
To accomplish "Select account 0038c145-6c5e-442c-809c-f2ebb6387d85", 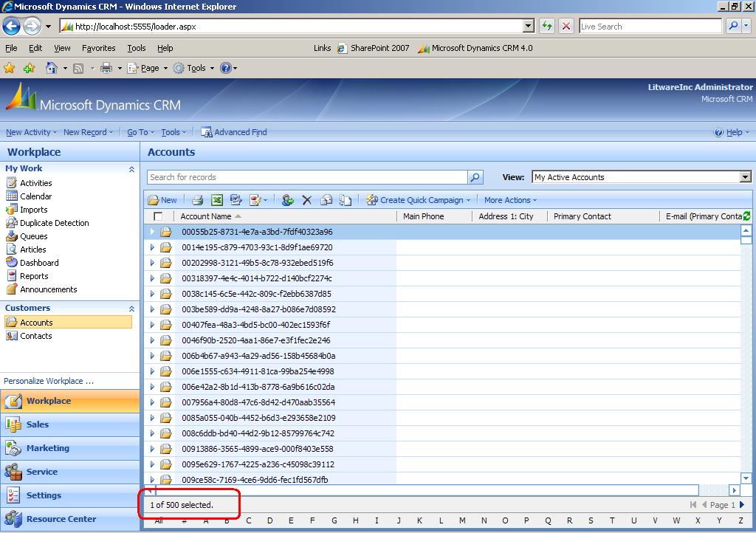I will click(256, 294).
